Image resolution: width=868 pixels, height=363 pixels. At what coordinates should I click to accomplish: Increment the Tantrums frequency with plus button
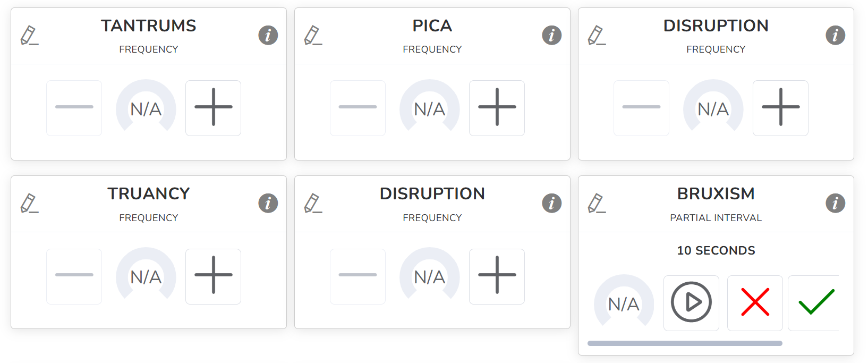click(x=213, y=108)
